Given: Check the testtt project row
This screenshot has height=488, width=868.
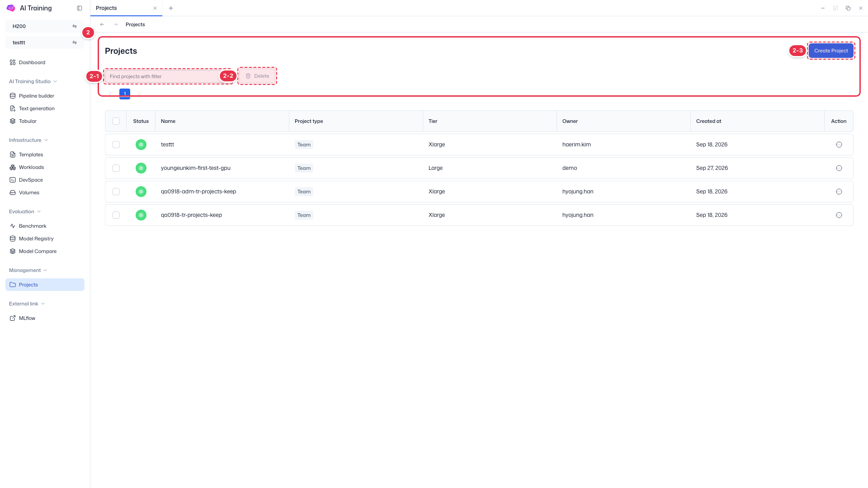Looking at the screenshot, I should 116,145.
